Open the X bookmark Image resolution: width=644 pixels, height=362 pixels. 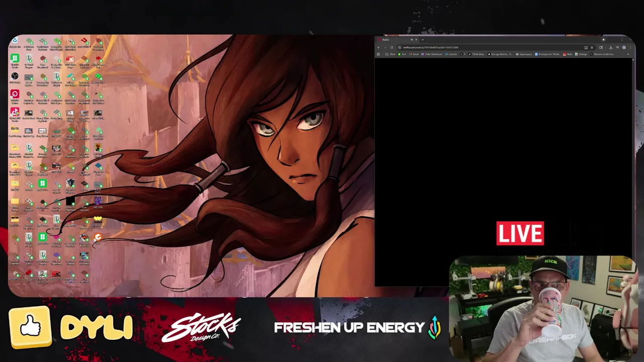point(463,54)
